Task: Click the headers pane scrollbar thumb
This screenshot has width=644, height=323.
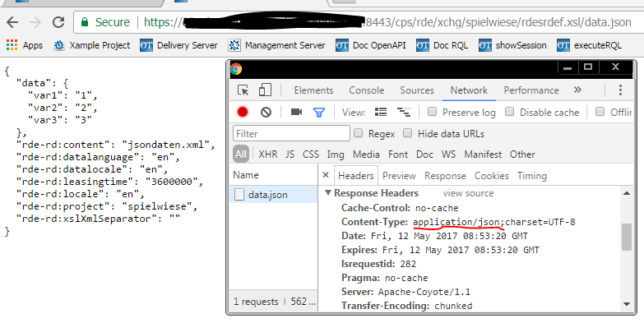Action: point(627,237)
